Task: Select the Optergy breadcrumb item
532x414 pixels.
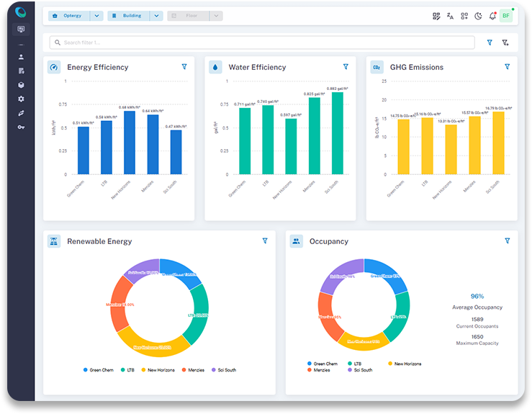Action: [68, 16]
